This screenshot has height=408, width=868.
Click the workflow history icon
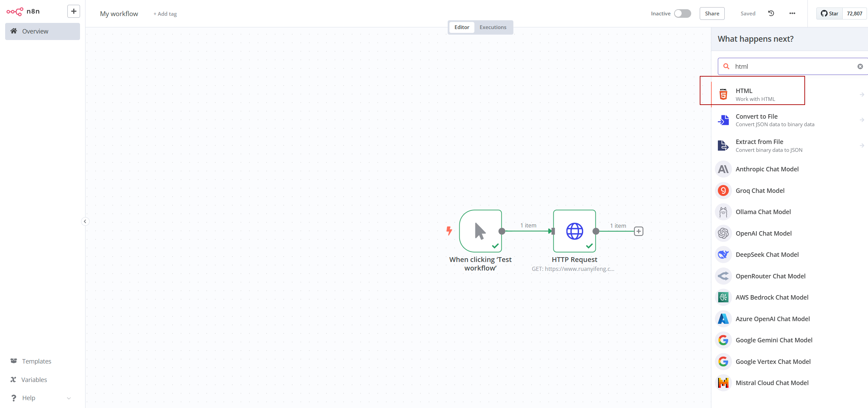pos(771,13)
